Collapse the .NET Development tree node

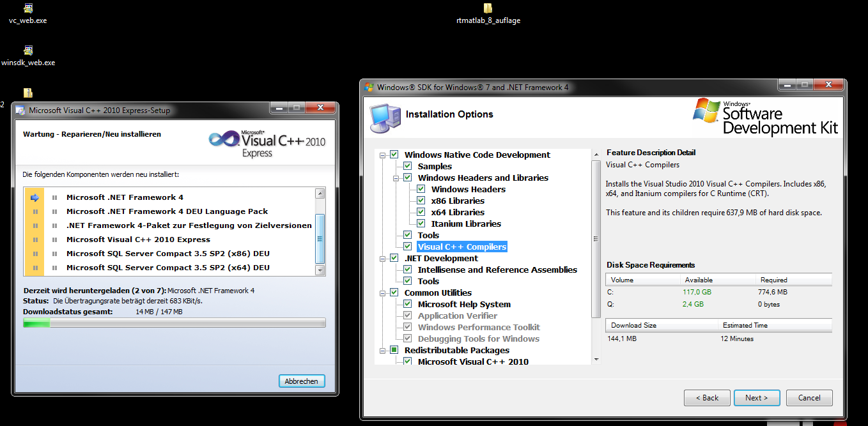point(383,259)
